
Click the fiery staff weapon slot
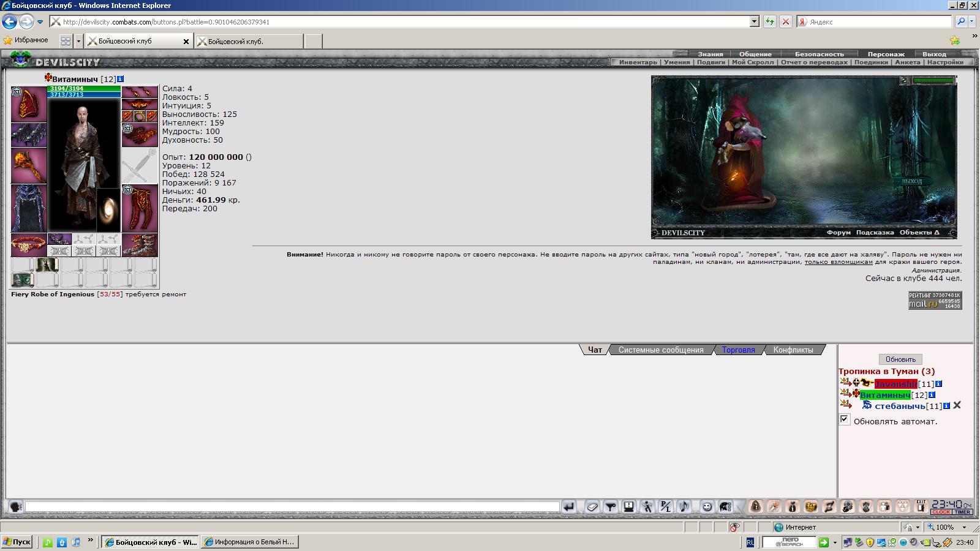pos(29,165)
